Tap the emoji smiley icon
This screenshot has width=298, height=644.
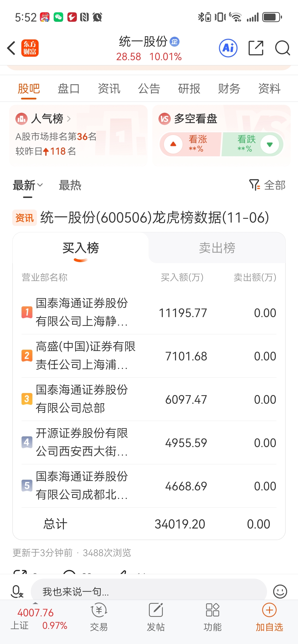tap(280, 591)
